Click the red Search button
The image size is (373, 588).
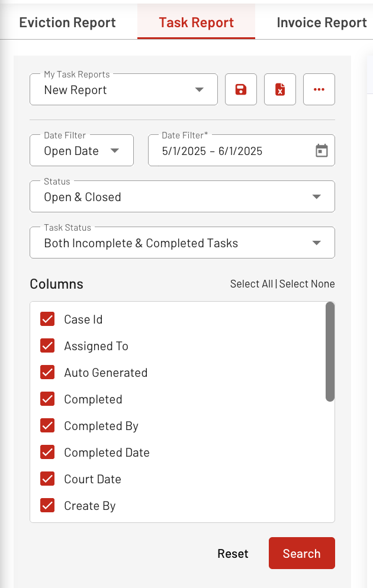(302, 553)
